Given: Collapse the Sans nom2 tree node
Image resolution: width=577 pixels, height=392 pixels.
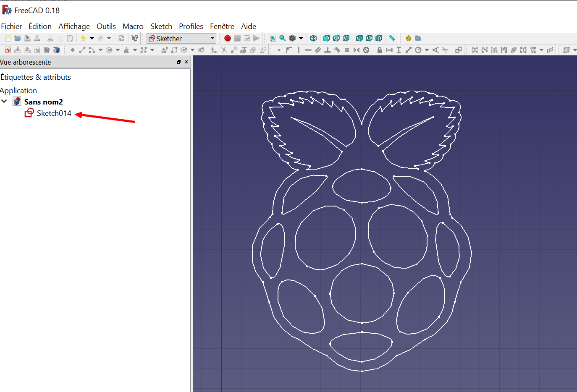Looking at the screenshot, I should pos(4,101).
